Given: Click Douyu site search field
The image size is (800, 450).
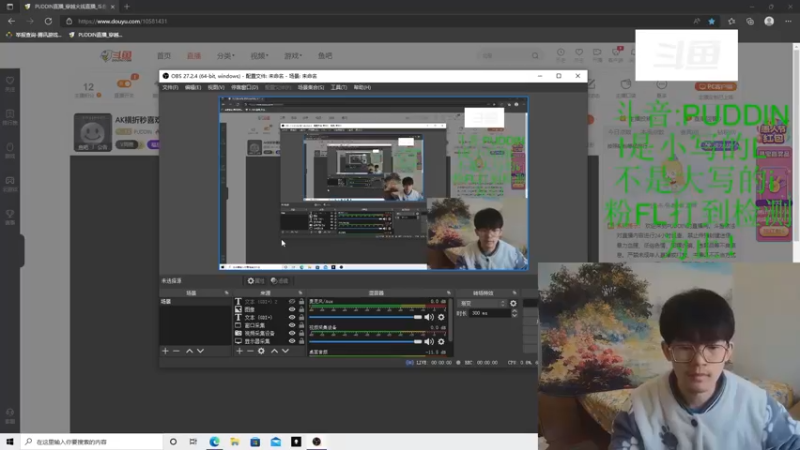Looking at the screenshot, I should [x=509, y=56].
